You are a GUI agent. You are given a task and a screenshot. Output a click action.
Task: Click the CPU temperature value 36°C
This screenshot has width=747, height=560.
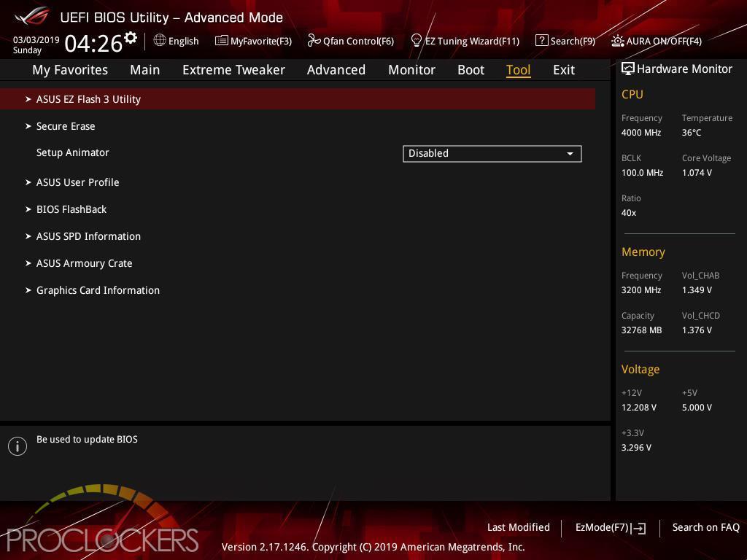coord(692,133)
